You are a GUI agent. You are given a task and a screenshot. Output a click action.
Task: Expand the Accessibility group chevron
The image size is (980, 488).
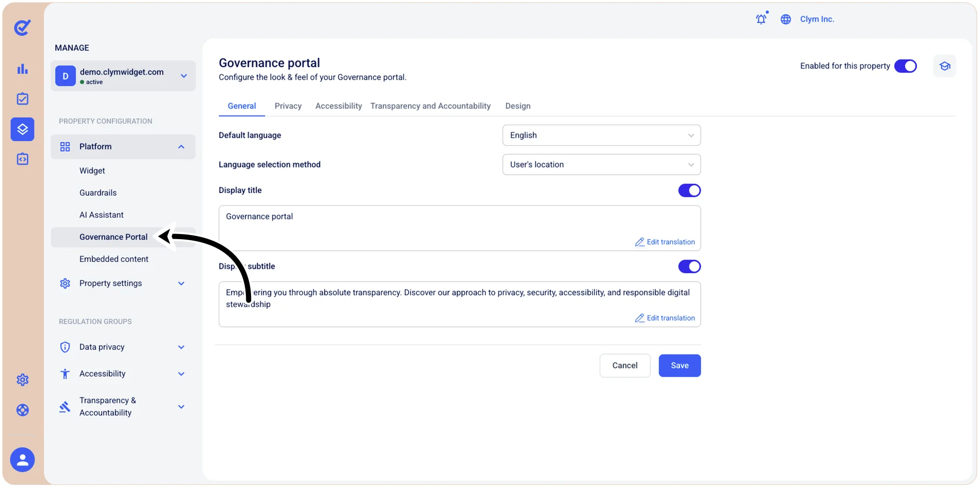coord(181,374)
